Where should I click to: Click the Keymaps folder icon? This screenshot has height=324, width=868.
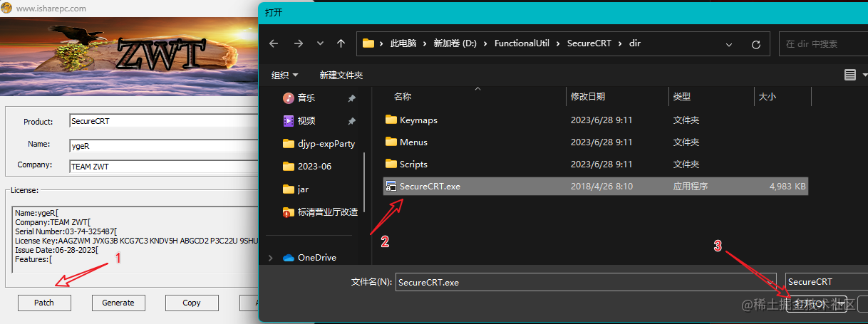tap(391, 120)
